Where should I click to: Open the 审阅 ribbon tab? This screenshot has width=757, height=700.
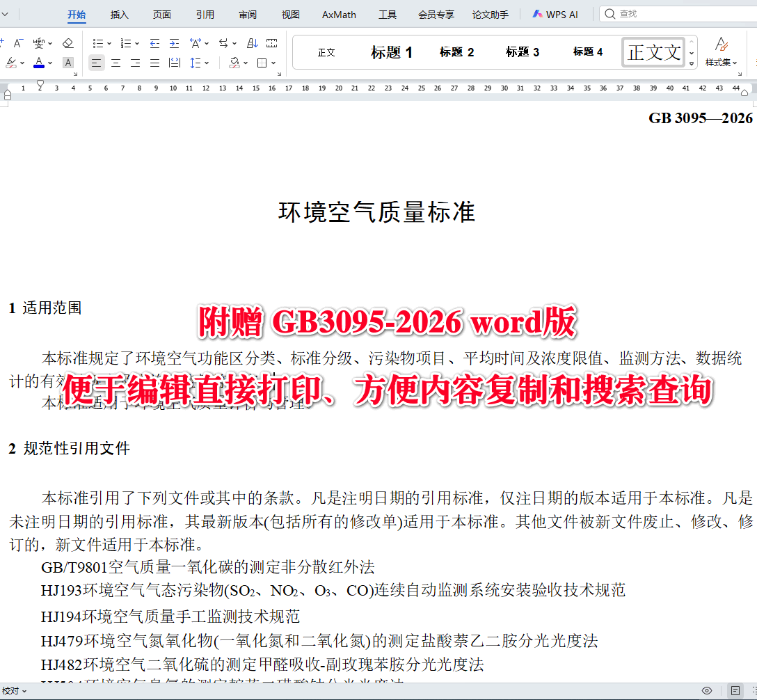[x=247, y=13]
